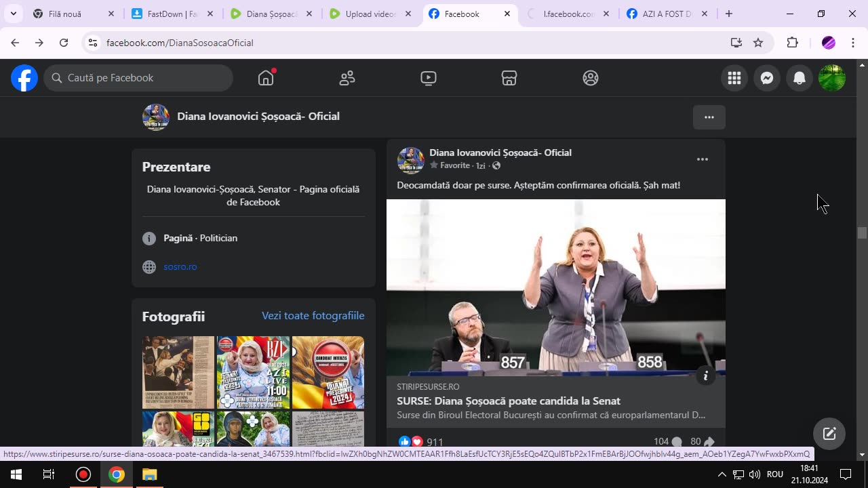The image size is (868, 488).
Task: View site information icon in address bar
Action: tap(93, 43)
